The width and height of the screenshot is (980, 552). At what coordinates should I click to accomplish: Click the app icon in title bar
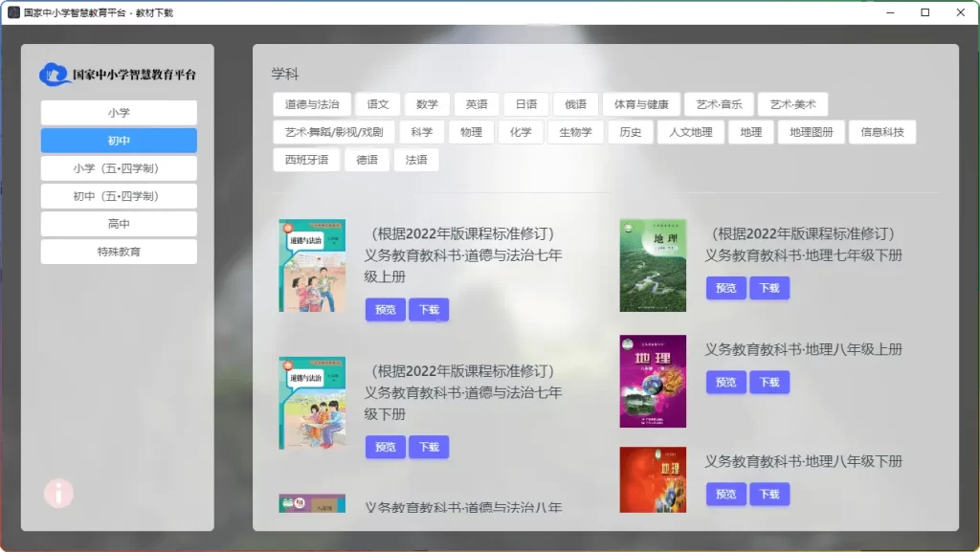pos(13,12)
